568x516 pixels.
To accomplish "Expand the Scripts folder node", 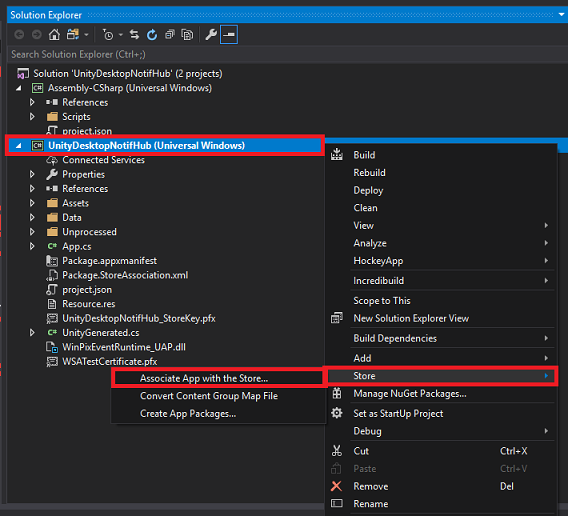I will click(32, 117).
